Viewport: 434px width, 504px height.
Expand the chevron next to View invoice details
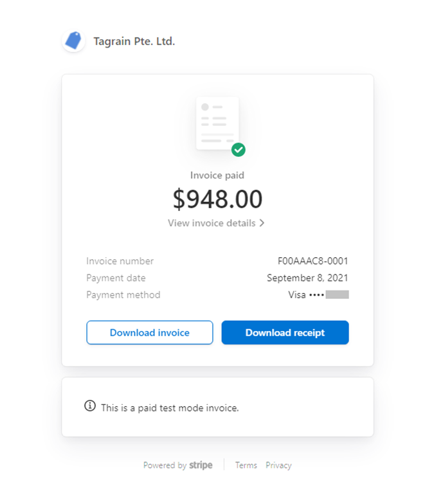262,223
